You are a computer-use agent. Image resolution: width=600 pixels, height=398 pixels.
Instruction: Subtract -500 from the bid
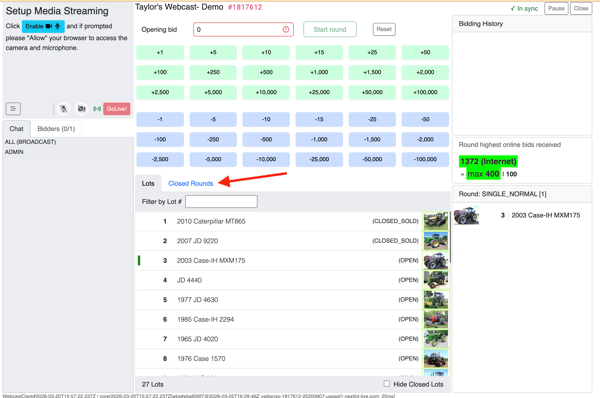click(x=266, y=139)
